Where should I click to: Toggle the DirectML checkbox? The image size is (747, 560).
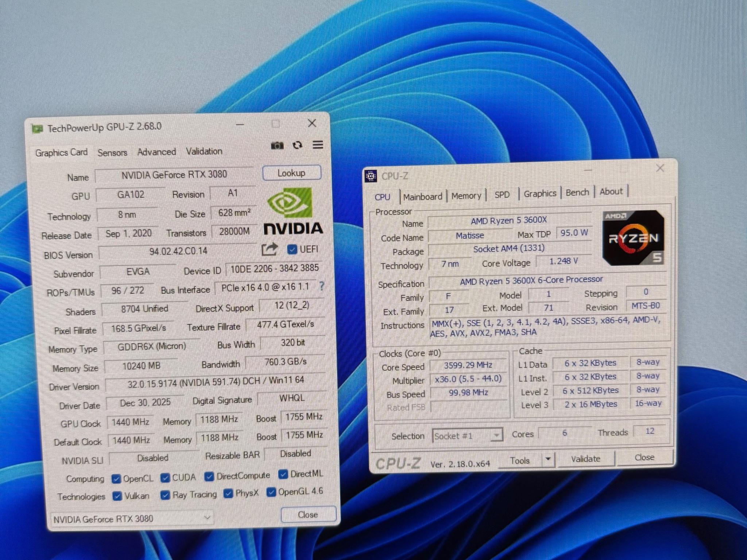pyautogui.click(x=283, y=474)
